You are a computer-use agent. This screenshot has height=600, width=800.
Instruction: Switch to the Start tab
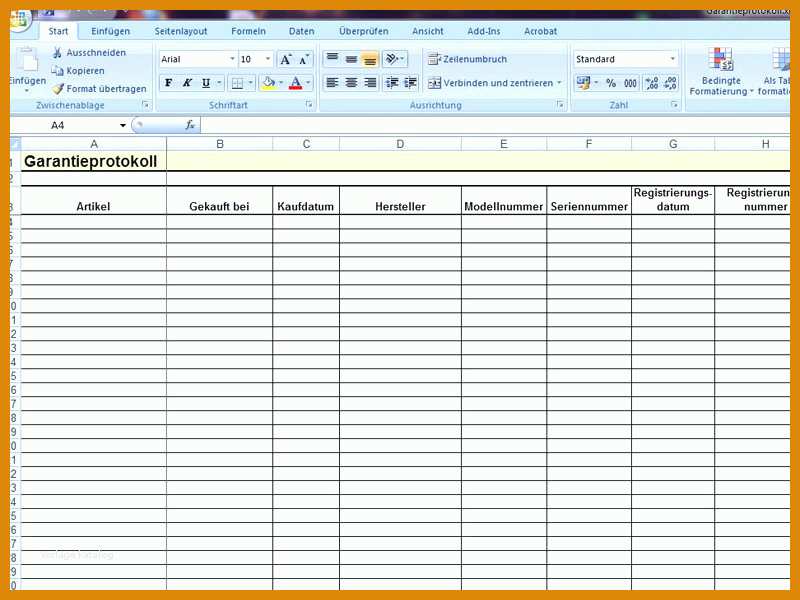(58, 32)
